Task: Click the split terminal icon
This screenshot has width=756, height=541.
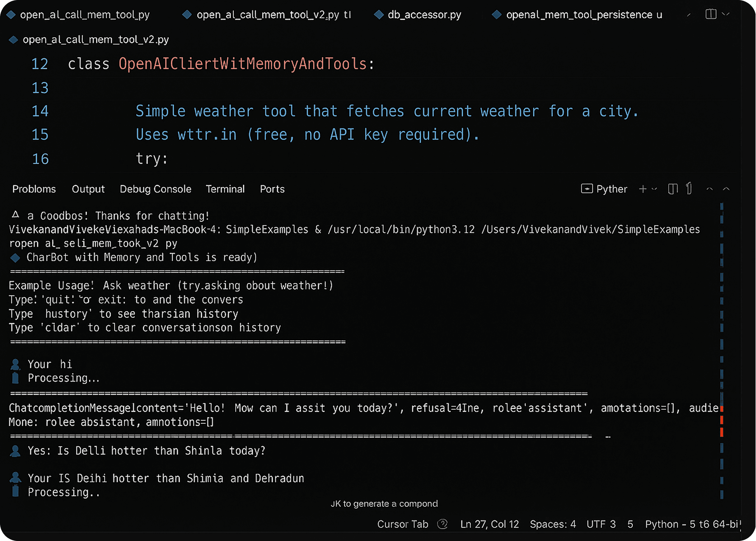Action: tap(673, 189)
